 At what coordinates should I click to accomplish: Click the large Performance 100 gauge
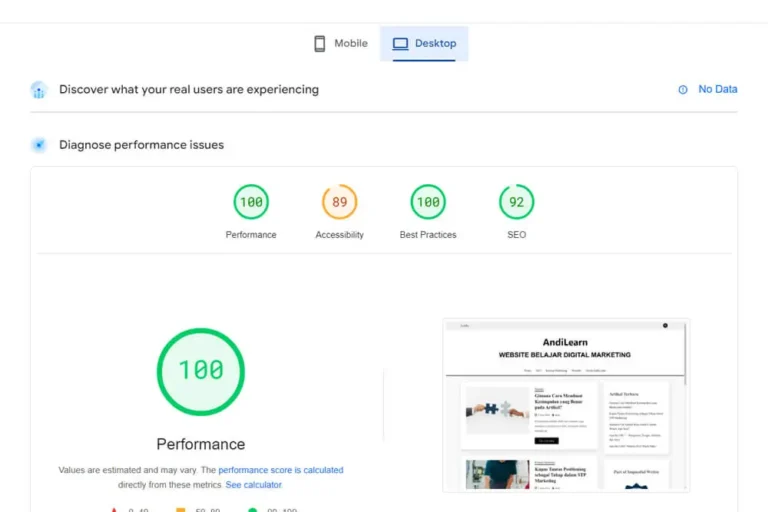pyautogui.click(x=201, y=372)
